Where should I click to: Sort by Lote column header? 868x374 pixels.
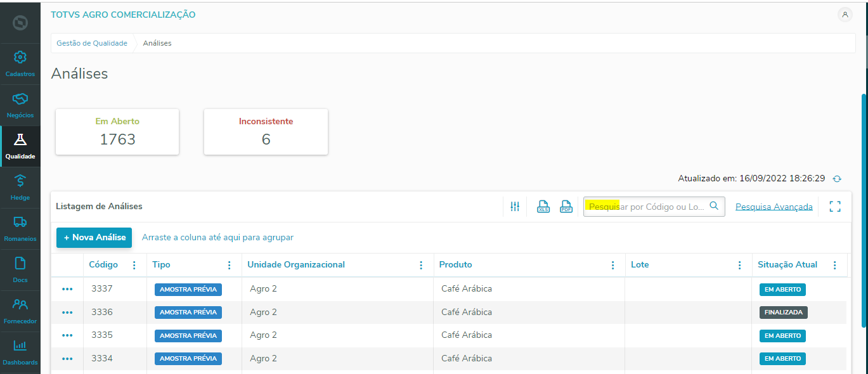click(x=640, y=265)
